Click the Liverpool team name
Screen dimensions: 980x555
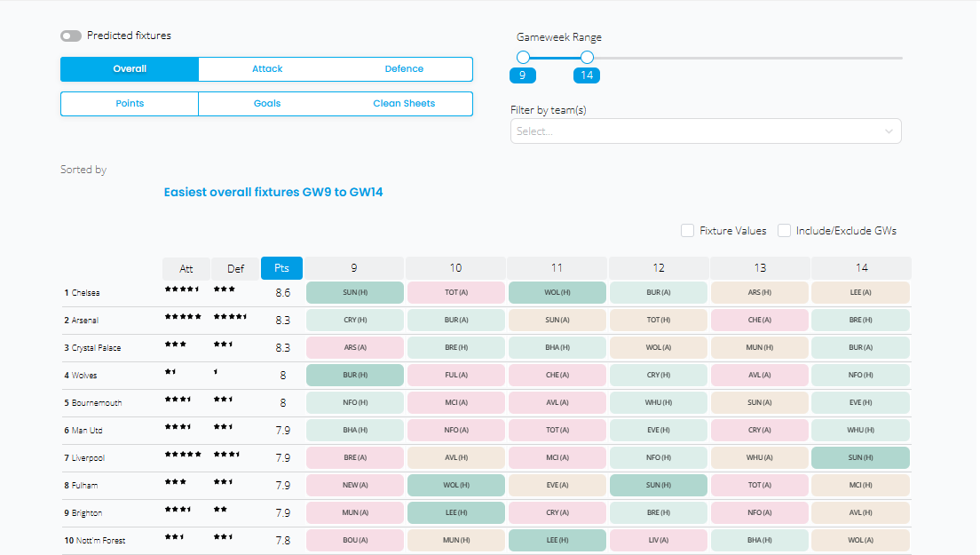(88, 458)
